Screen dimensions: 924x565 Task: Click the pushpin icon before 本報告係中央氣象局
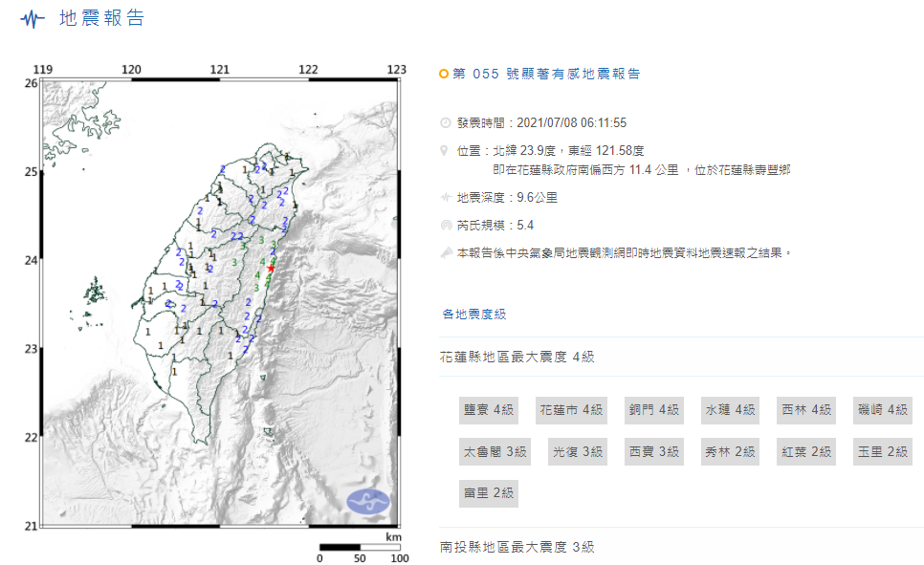(446, 252)
